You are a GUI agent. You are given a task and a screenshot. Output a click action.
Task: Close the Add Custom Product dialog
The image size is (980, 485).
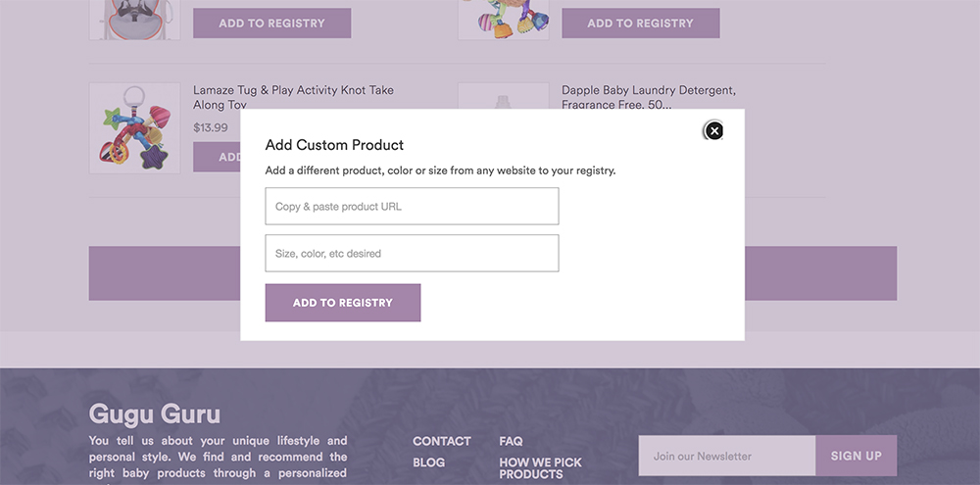tap(713, 130)
